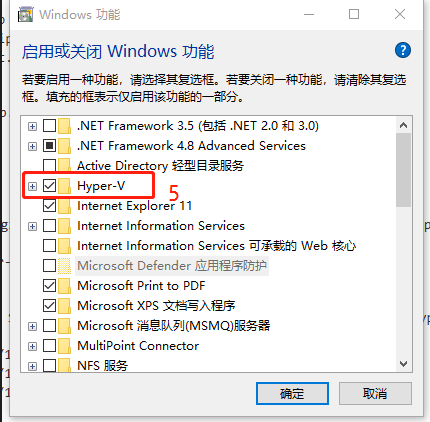Expand the Hyper-V tree node

[x=32, y=186]
